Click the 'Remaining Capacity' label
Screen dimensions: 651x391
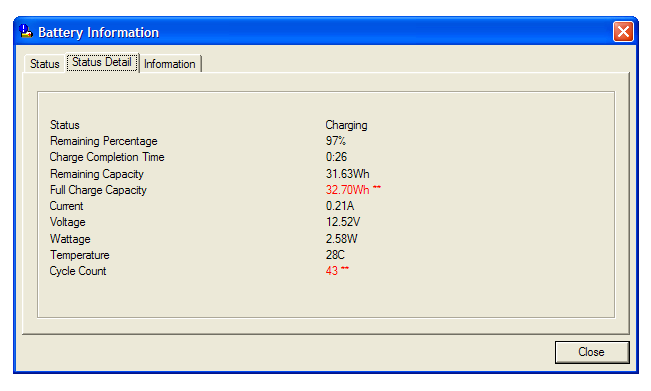pyautogui.click(x=97, y=174)
